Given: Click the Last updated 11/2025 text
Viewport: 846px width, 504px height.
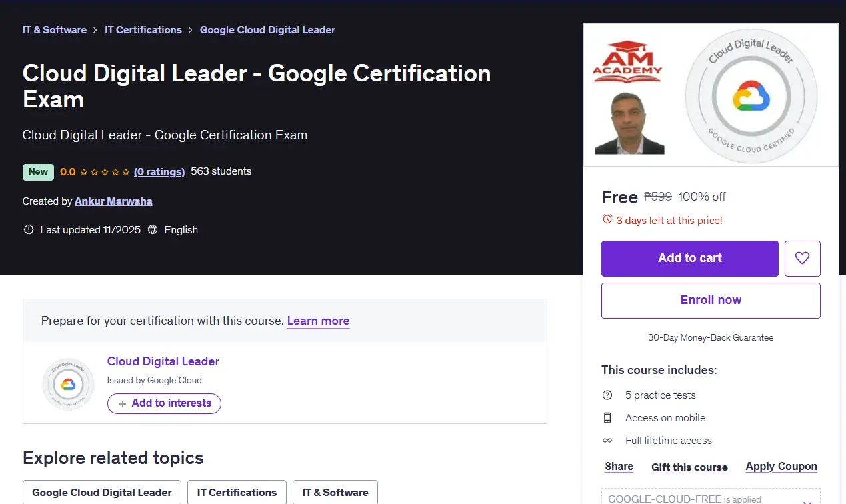Looking at the screenshot, I should 91,229.
